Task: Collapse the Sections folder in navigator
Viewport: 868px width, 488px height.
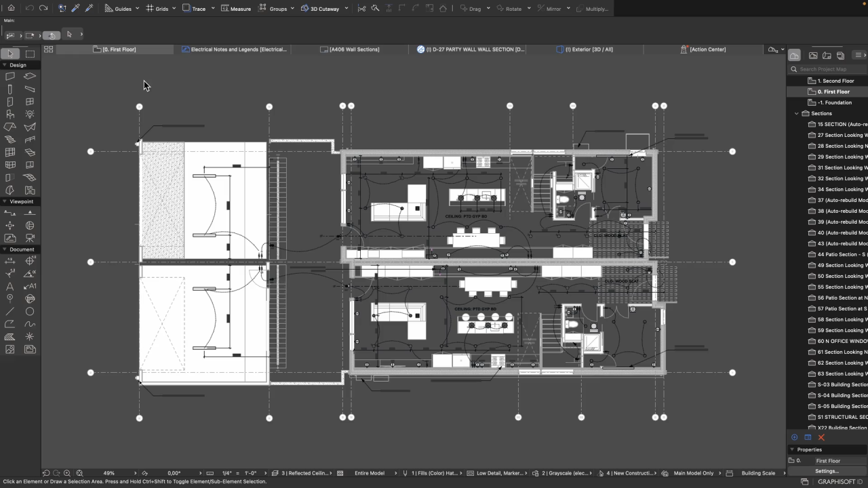Action: pos(797,113)
